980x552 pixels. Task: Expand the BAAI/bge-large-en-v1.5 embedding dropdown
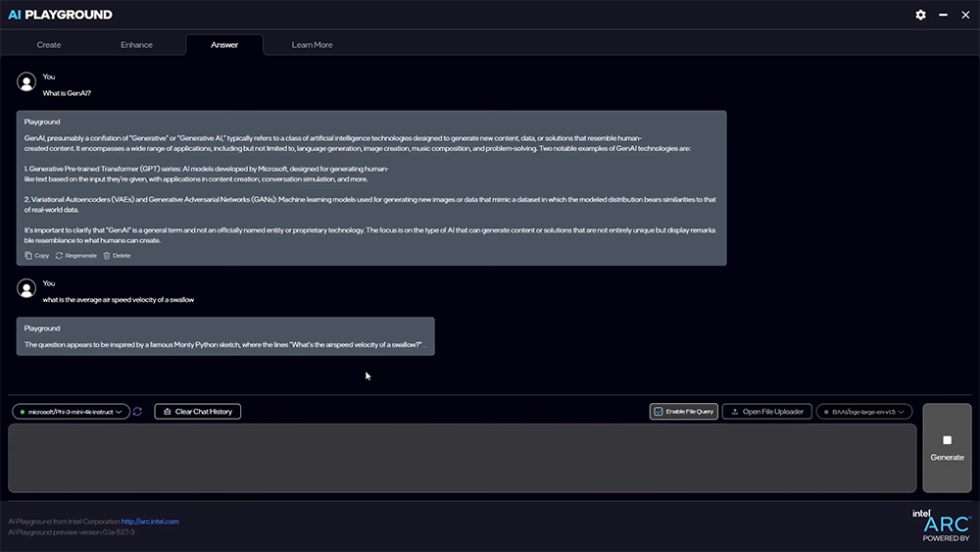(863, 412)
